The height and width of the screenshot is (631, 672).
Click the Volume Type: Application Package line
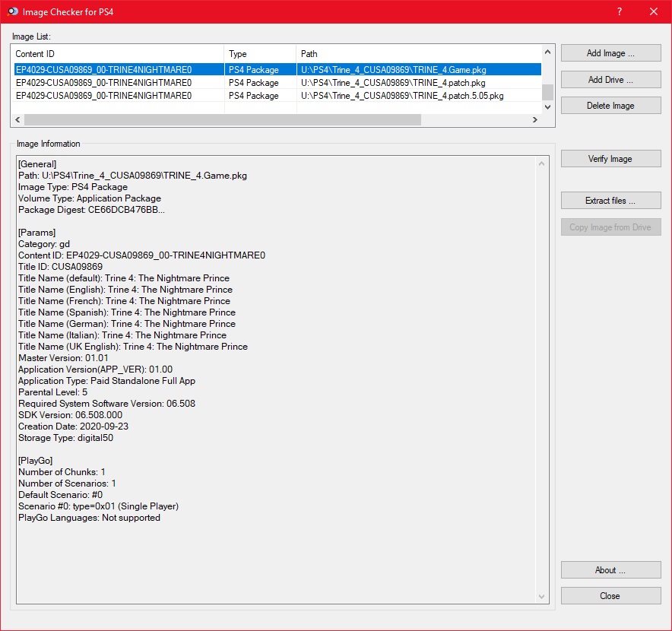coord(90,198)
